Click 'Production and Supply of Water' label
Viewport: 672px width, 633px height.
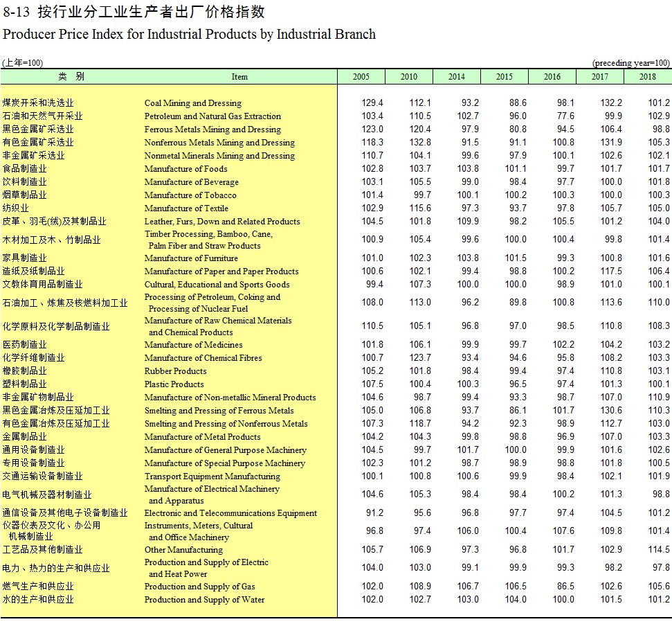tap(204, 600)
